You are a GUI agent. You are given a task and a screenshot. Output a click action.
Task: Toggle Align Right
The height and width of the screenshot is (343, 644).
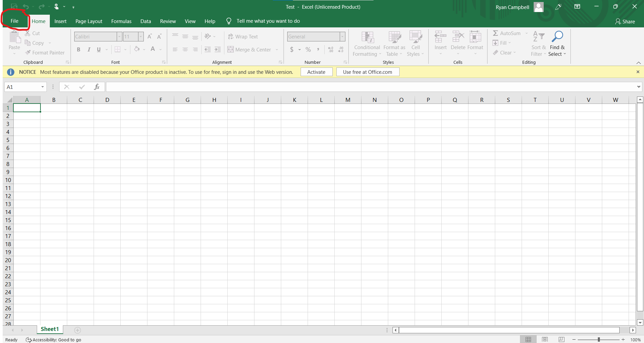pyautogui.click(x=195, y=49)
